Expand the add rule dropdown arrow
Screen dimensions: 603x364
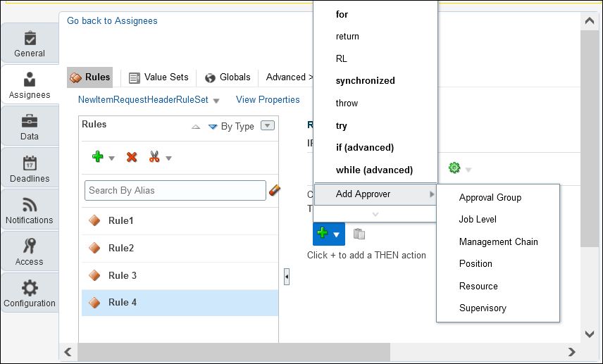(111, 158)
